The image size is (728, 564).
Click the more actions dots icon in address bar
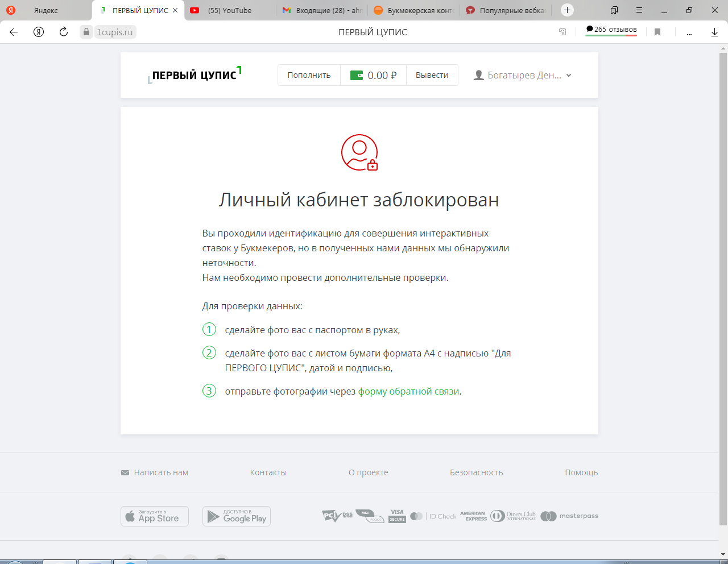pyautogui.click(x=689, y=34)
